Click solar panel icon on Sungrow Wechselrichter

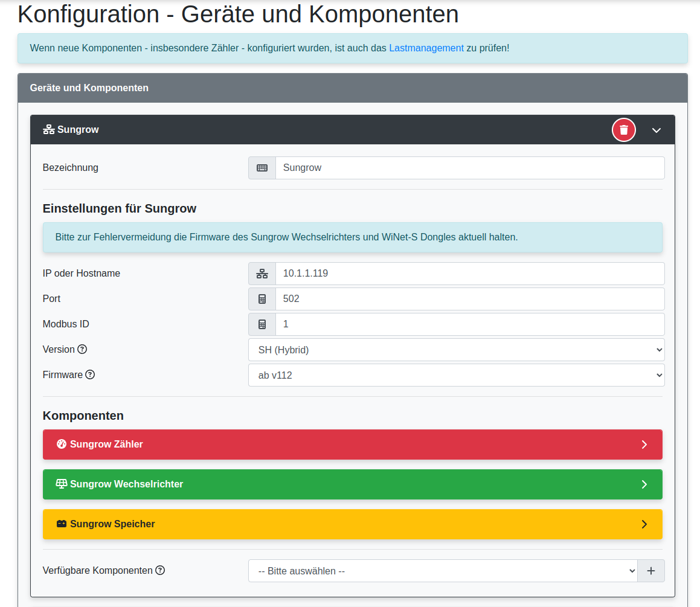click(x=62, y=484)
